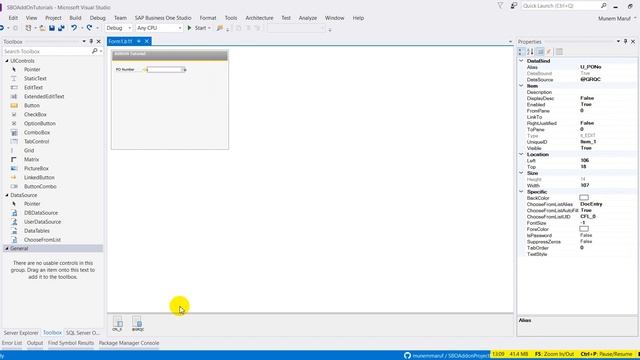Viewport: 640px width, 360px height.
Task: Switch to the Error List tab
Action: click(12, 343)
